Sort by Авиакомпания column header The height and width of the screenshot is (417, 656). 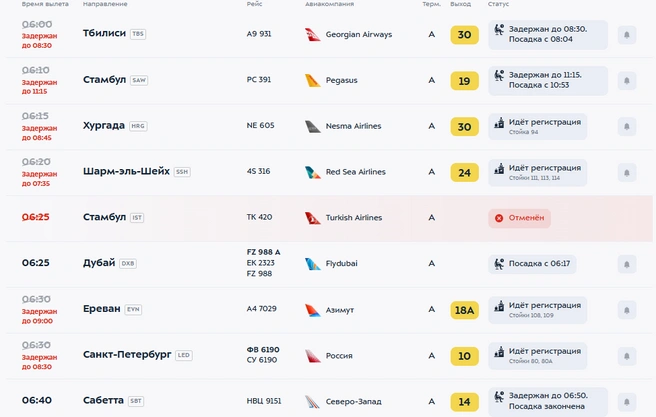coord(329,4)
